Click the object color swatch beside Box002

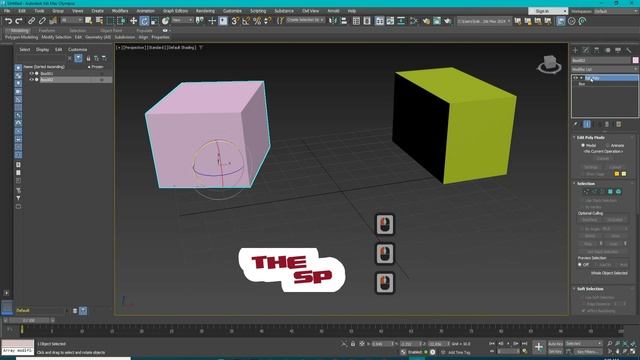[x=636, y=60]
